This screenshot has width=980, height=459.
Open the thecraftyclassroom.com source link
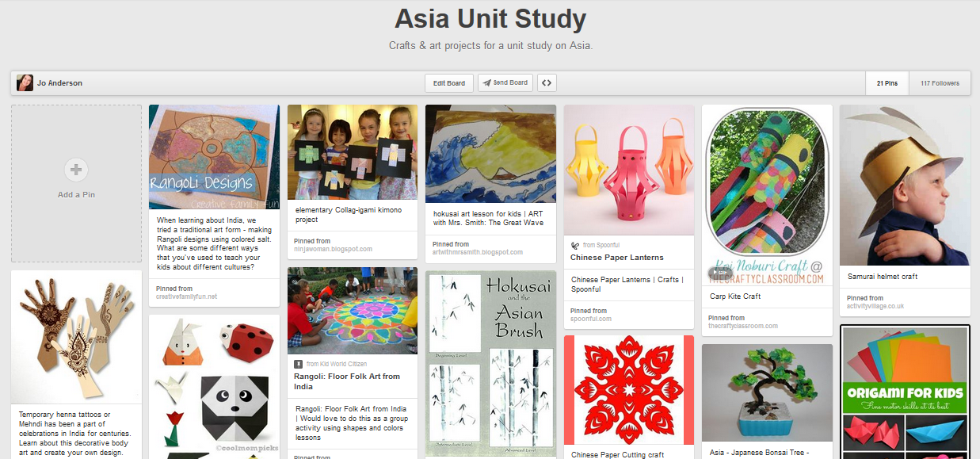pos(743,326)
